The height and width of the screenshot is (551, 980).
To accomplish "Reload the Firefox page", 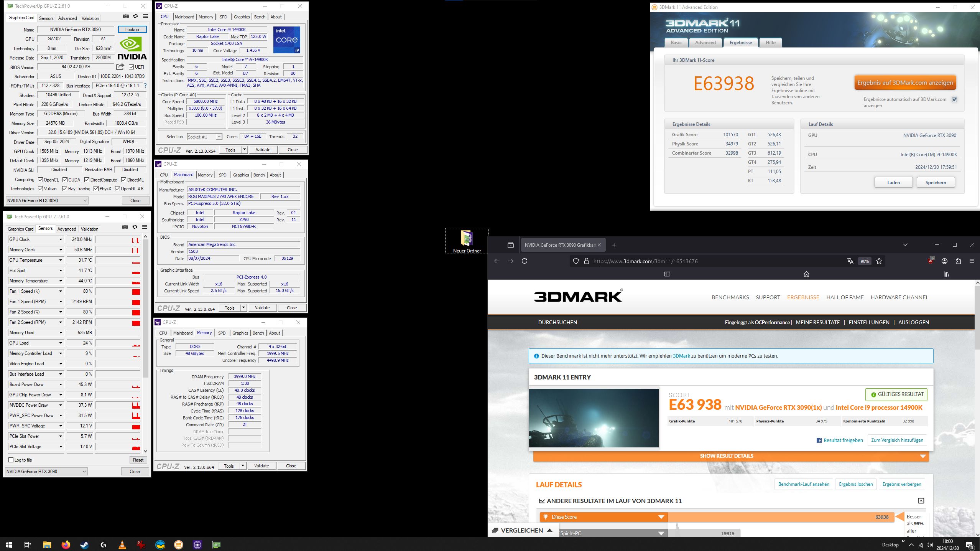I will click(525, 261).
